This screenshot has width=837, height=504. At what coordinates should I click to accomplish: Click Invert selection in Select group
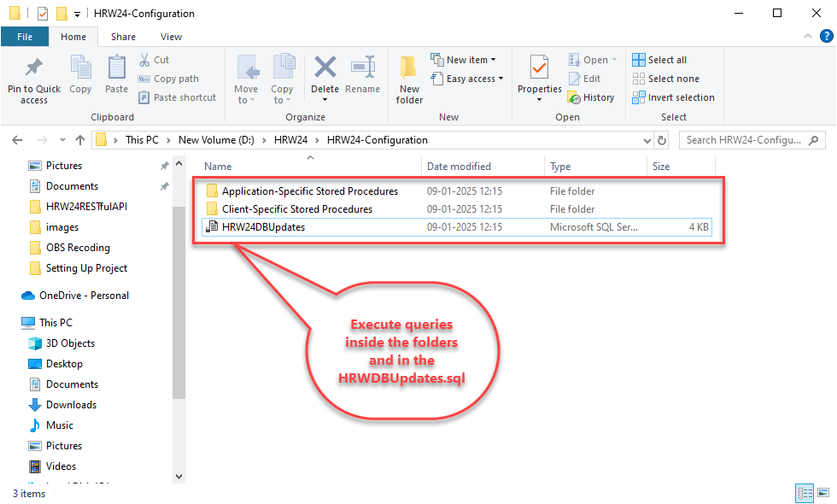(x=673, y=97)
